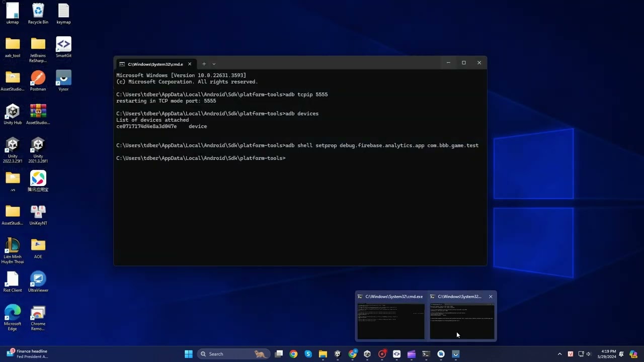Open the volume control tray icon
The width and height of the screenshot is (644, 362).
(x=589, y=354)
